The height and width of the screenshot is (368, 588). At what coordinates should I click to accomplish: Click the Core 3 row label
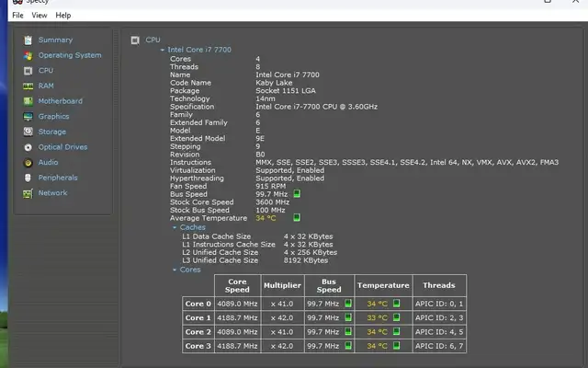(x=198, y=346)
